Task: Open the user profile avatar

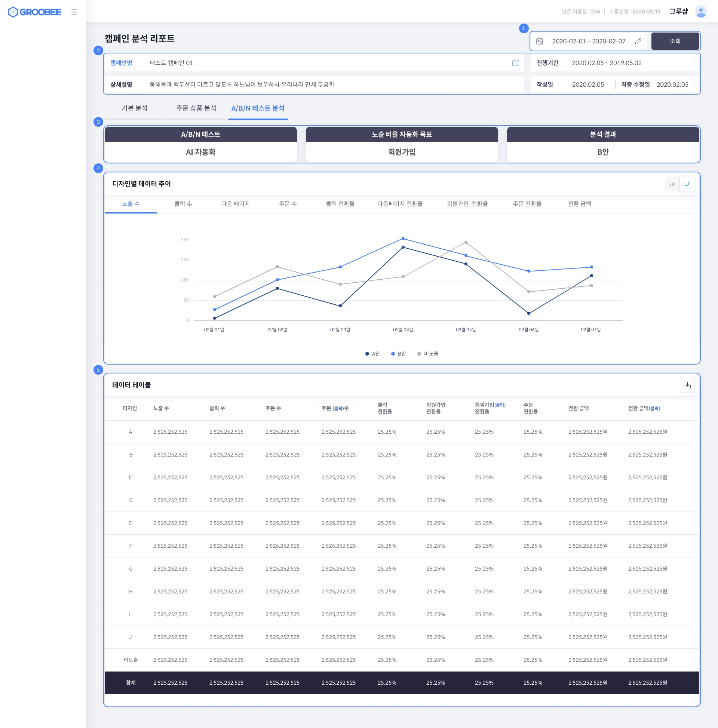Action: [701, 11]
